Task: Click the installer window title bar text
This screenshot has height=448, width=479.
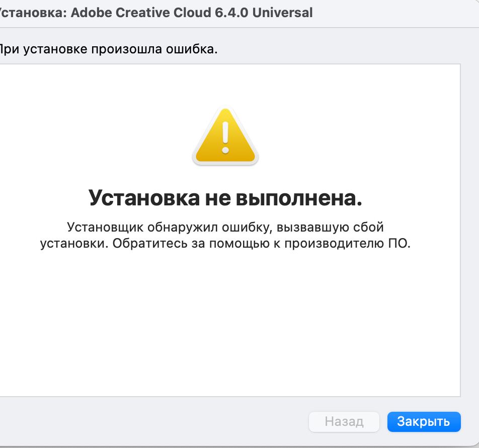Action: (156, 13)
